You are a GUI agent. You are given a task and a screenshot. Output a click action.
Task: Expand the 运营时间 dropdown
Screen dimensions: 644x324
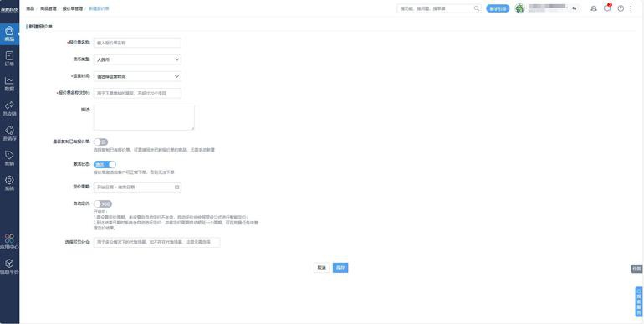pyautogui.click(x=137, y=76)
